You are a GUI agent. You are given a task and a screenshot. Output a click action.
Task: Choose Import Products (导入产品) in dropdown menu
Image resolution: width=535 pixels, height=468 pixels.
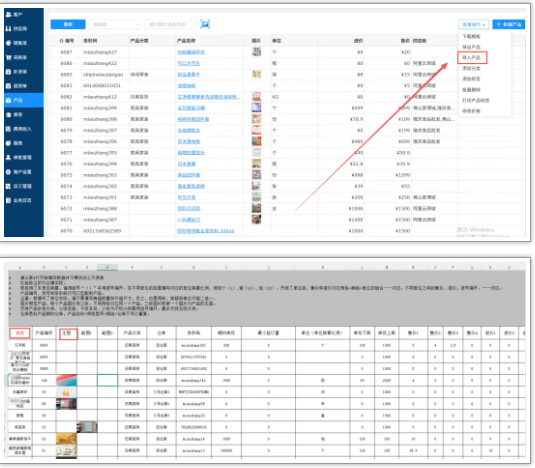click(472, 58)
